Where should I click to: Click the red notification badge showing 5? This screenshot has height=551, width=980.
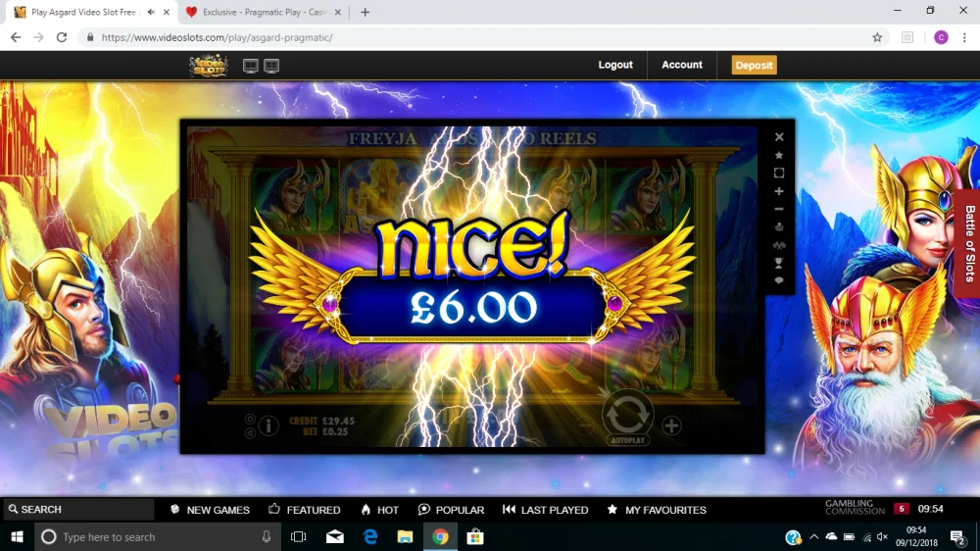pyautogui.click(x=902, y=509)
